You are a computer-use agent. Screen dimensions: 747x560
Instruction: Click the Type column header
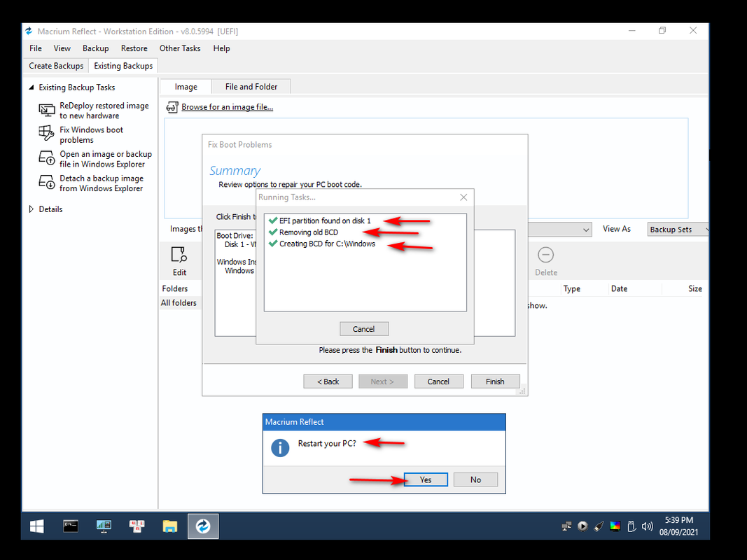point(572,288)
